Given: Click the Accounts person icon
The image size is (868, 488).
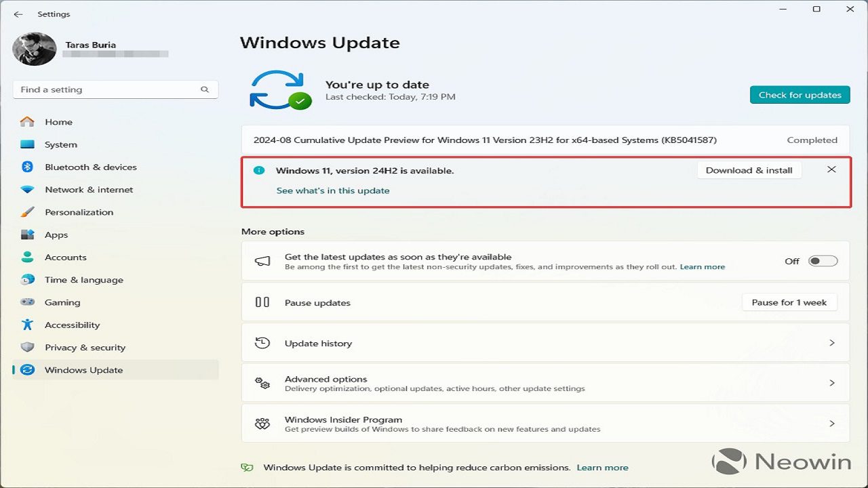Looking at the screenshot, I should 27,257.
